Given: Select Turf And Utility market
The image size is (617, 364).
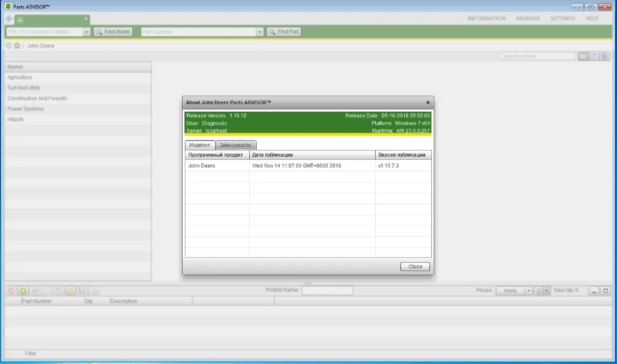Looking at the screenshot, I should (x=78, y=88).
